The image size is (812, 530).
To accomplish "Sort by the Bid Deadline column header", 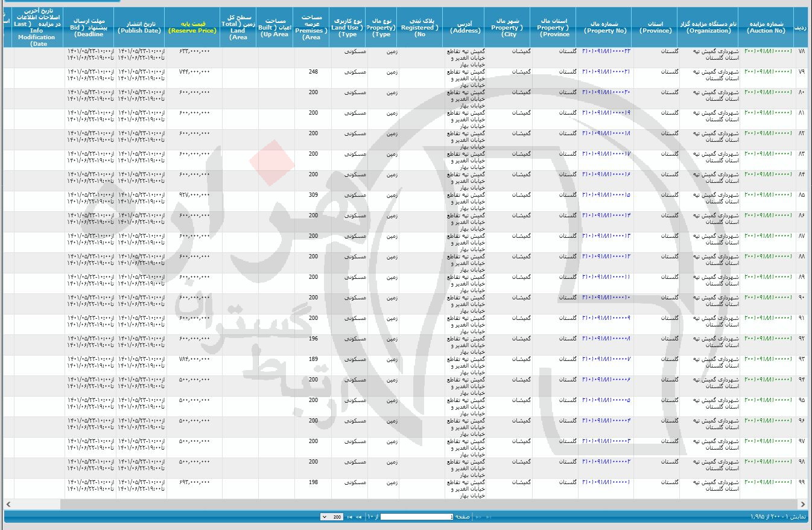I will click(90, 27).
